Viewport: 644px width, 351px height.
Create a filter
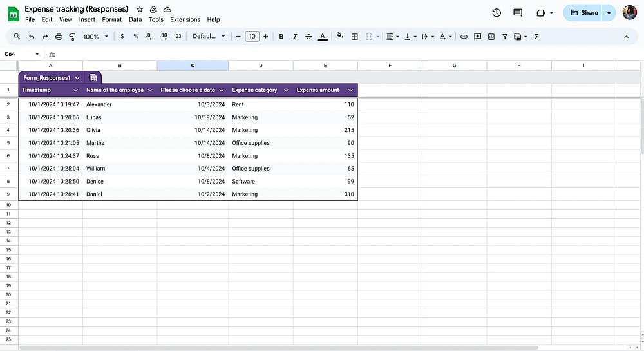(x=505, y=37)
